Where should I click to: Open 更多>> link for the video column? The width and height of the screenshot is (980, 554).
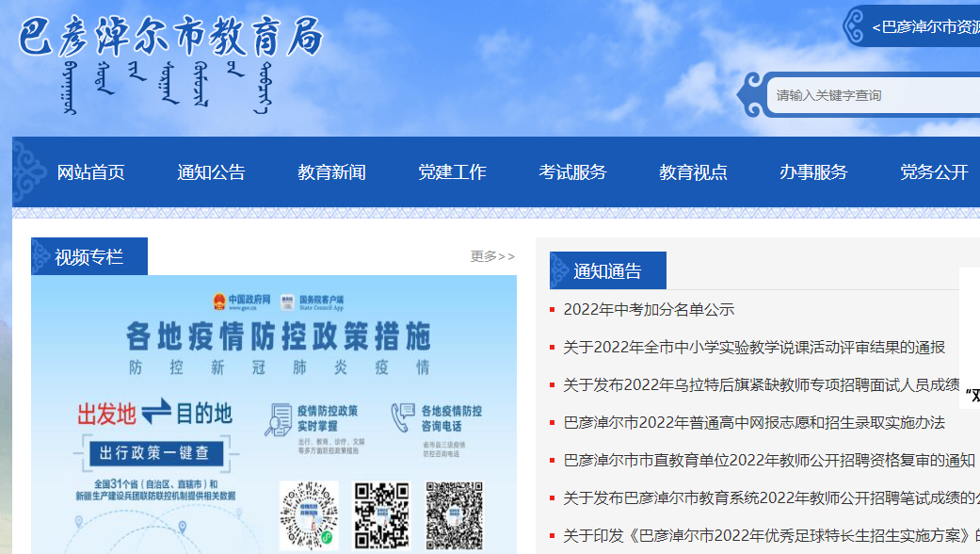pyautogui.click(x=492, y=256)
